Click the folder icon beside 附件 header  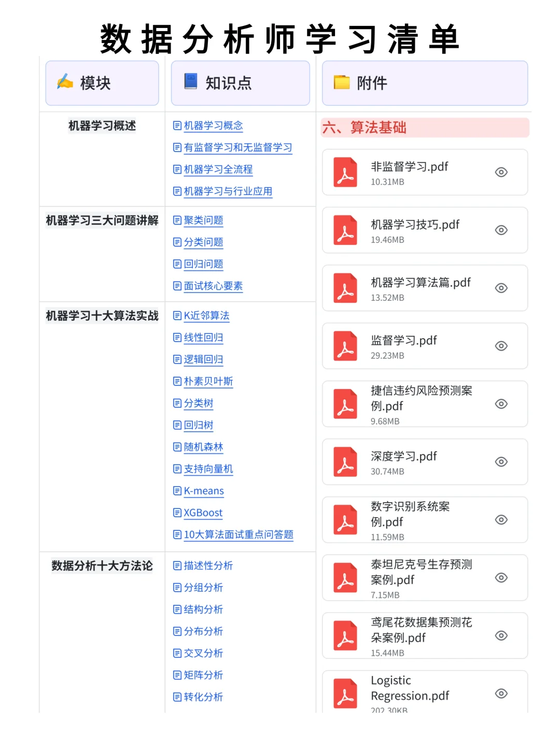pos(342,82)
